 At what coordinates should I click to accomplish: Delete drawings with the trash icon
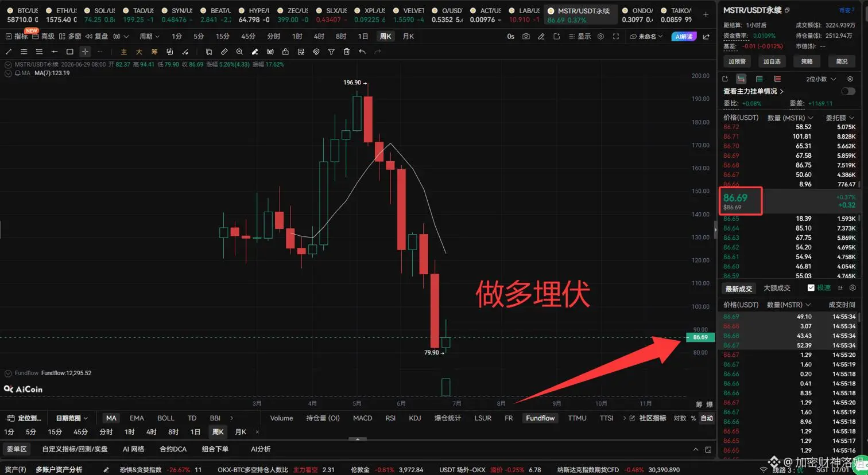[347, 52]
